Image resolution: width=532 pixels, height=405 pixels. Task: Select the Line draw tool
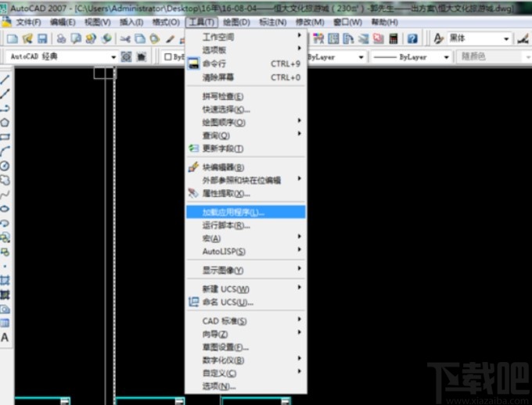pyautogui.click(x=5, y=80)
